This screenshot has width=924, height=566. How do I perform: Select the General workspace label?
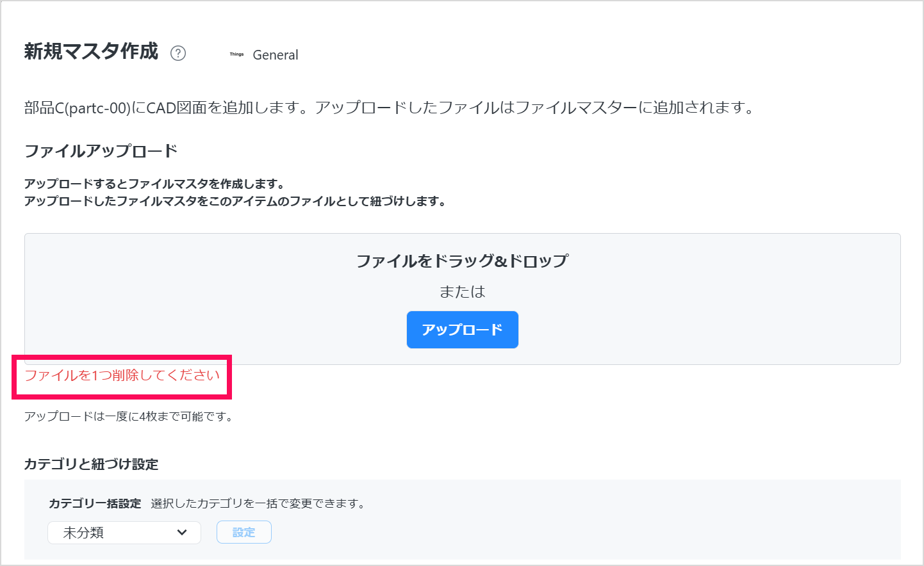click(x=276, y=55)
